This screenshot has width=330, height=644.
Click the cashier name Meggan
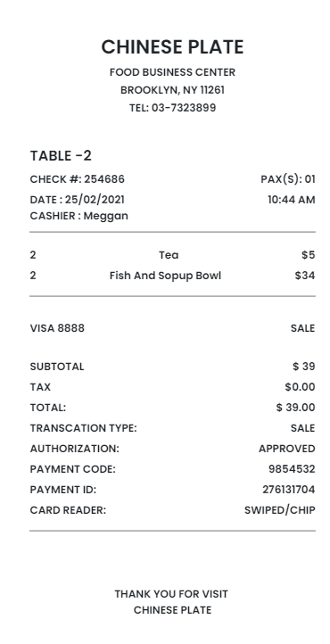pyautogui.click(x=106, y=217)
